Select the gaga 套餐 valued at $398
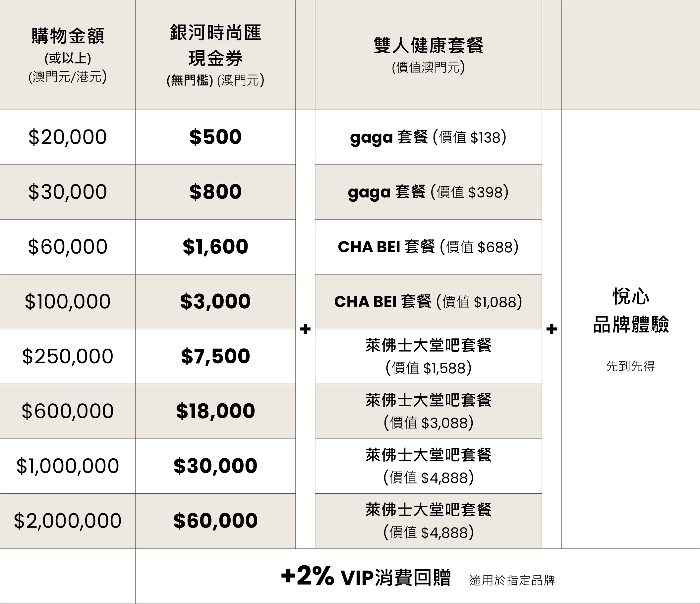 point(428,192)
